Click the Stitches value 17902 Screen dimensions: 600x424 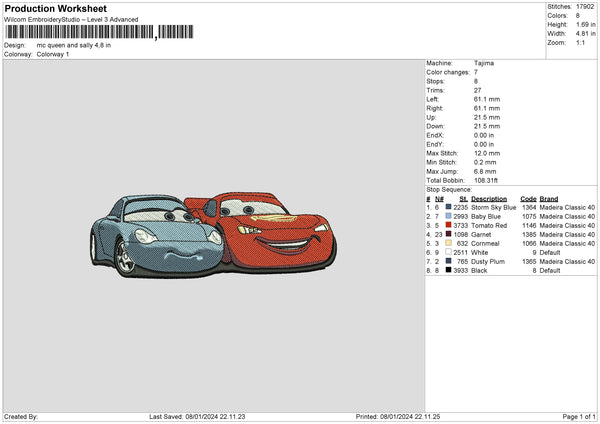[585, 7]
